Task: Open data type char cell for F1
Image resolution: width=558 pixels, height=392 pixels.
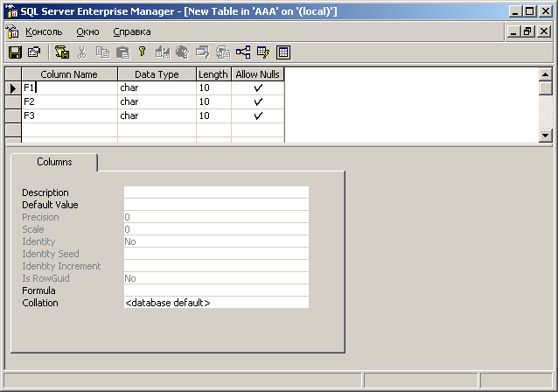Action: coord(157,88)
